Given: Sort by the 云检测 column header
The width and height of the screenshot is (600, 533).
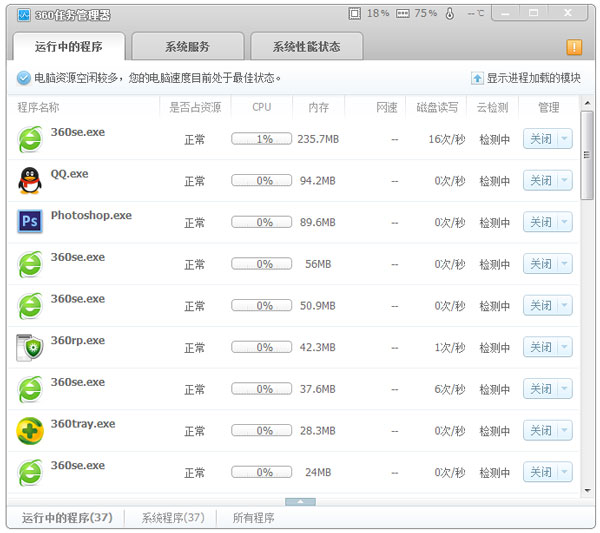Looking at the screenshot, I should coord(492,107).
